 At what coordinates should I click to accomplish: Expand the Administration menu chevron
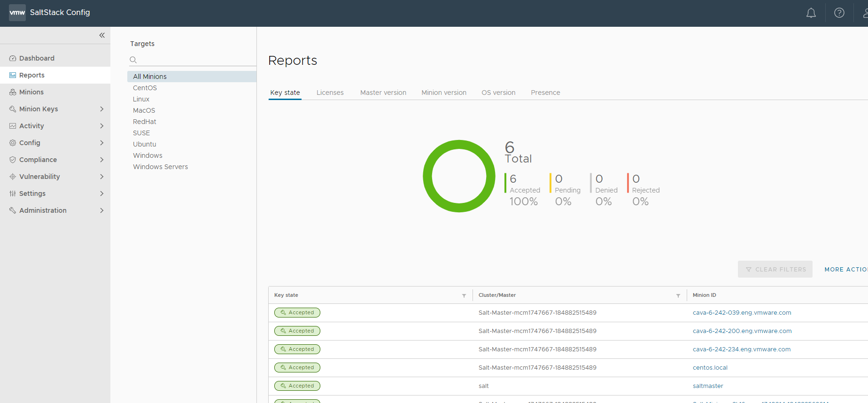tap(102, 210)
